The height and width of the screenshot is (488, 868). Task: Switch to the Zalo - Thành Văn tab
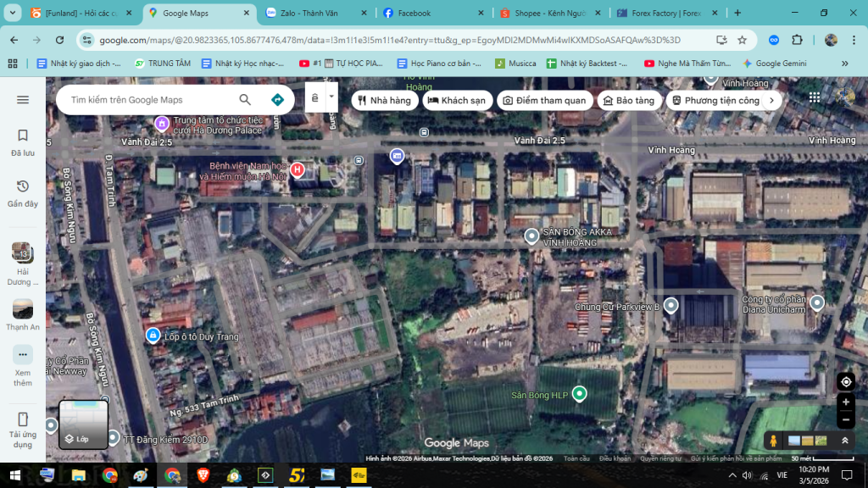(316, 13)
